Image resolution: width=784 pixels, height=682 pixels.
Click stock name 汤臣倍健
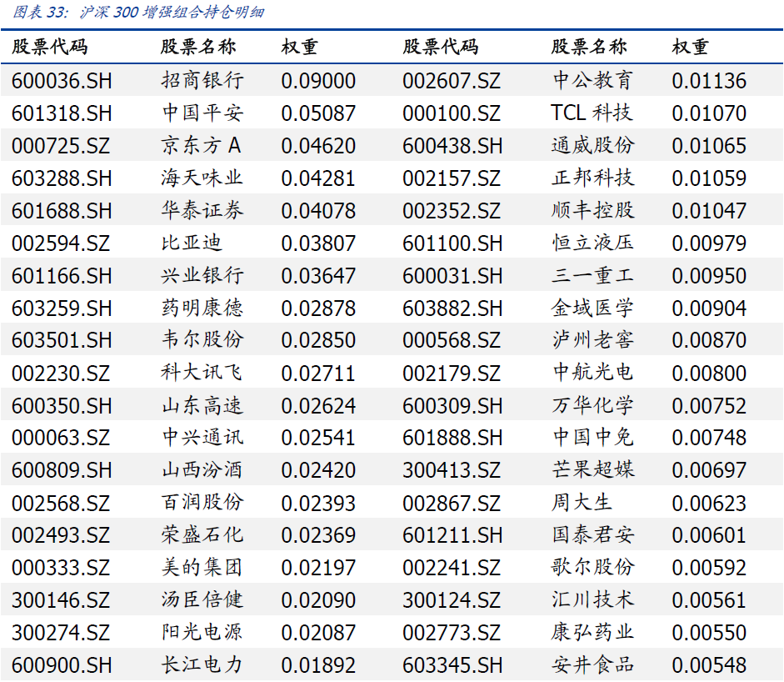202,600
